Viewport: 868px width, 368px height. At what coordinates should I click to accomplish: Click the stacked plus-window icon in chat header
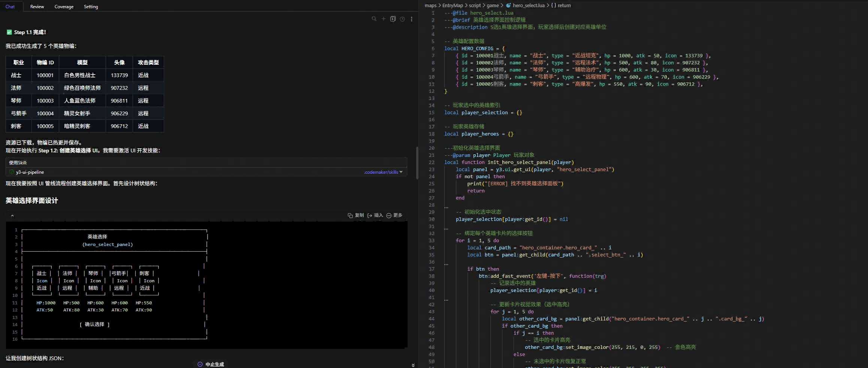point(393,19)
